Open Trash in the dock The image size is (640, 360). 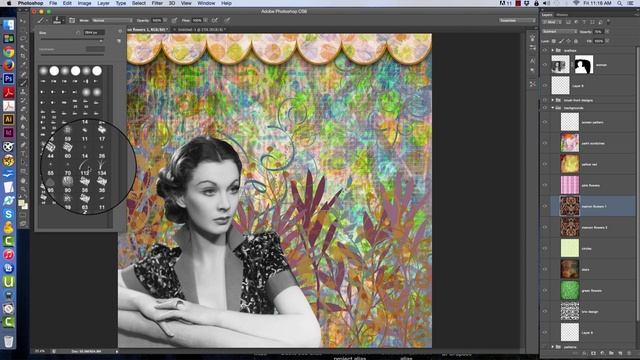(x=8, y=341)
